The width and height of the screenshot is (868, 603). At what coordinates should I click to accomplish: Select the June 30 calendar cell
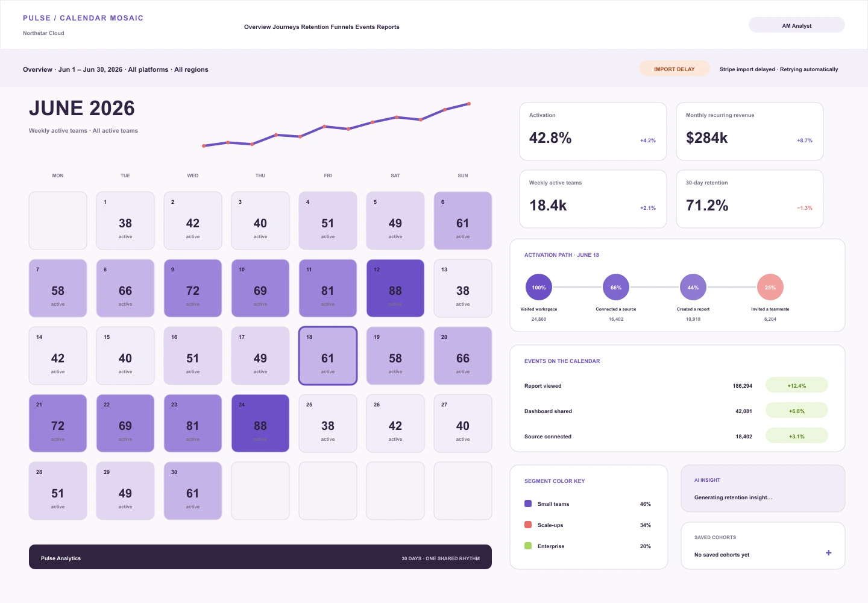(x=193, y=491)
